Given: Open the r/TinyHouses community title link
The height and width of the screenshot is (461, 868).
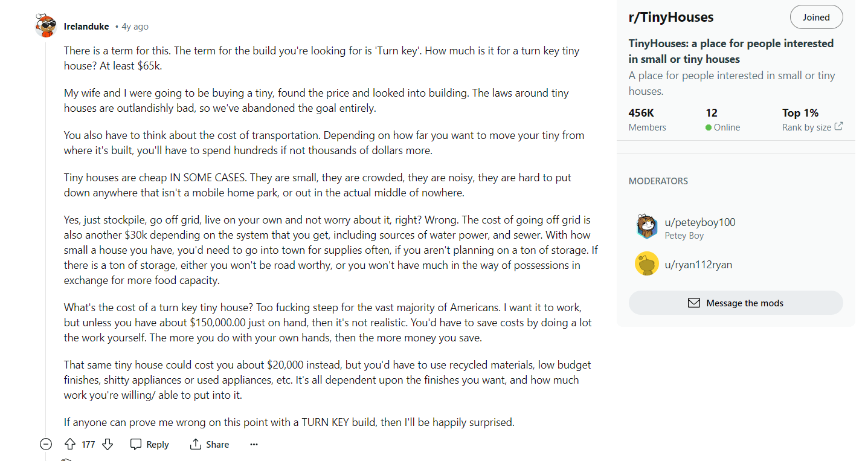Looking at the screenshot, I should [x=670, y=17].
